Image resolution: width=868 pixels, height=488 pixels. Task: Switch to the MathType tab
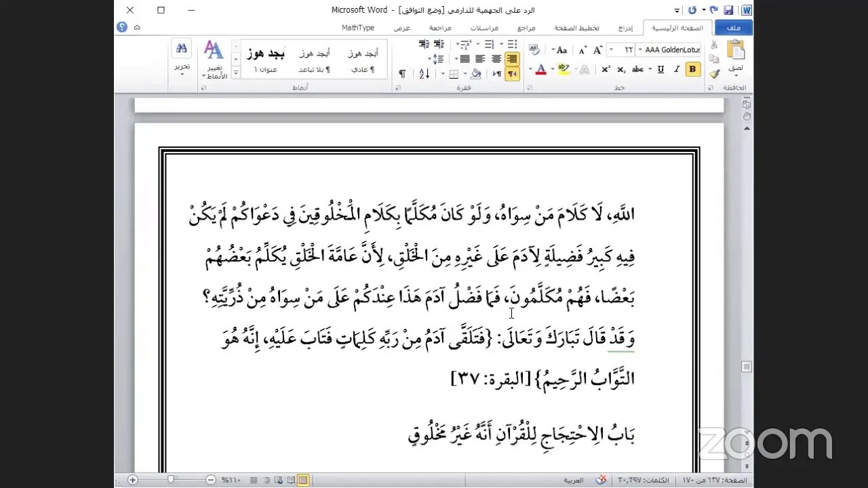[x=358, y=28]
